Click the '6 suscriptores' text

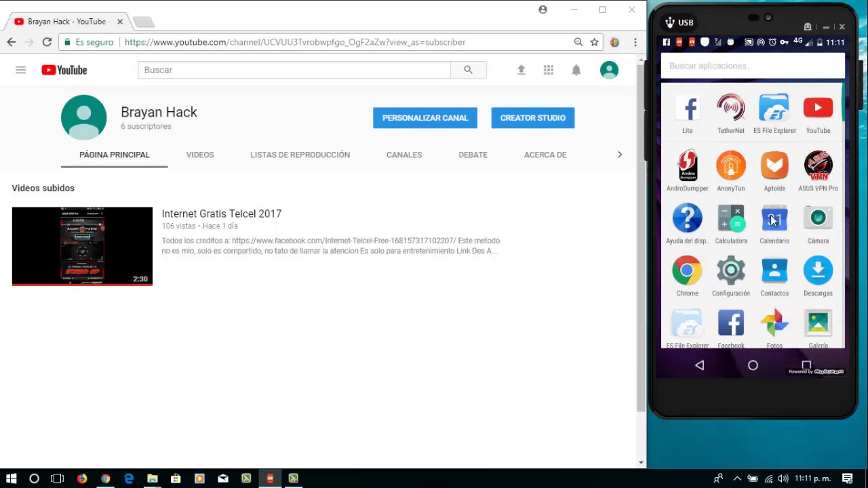click(x=146, y=127)
